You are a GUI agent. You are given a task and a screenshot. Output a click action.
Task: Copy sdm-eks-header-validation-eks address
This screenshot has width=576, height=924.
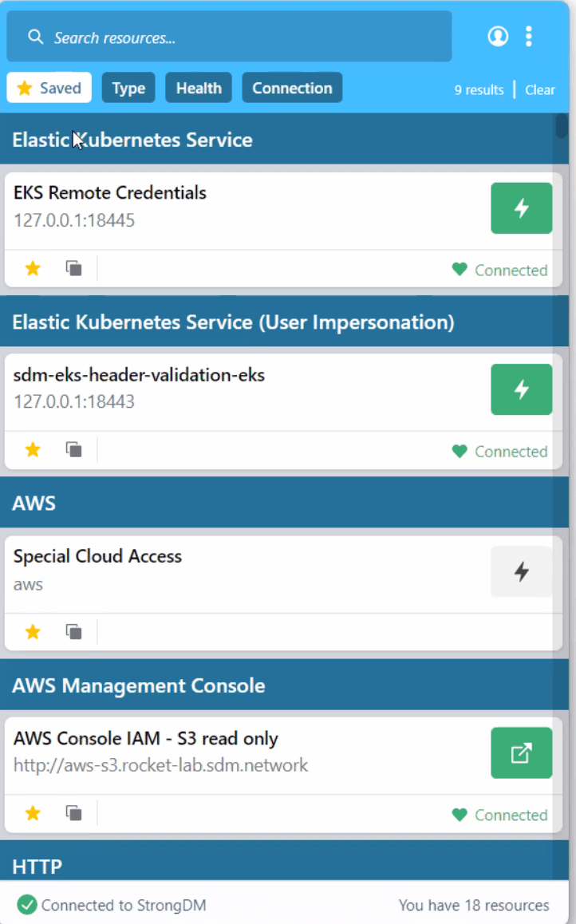pyautogui.click(x=73, y=450)
